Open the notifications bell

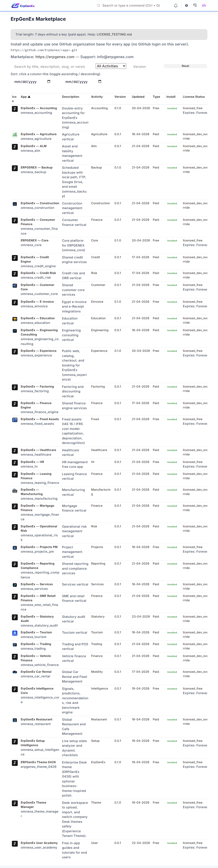point(176,6)
